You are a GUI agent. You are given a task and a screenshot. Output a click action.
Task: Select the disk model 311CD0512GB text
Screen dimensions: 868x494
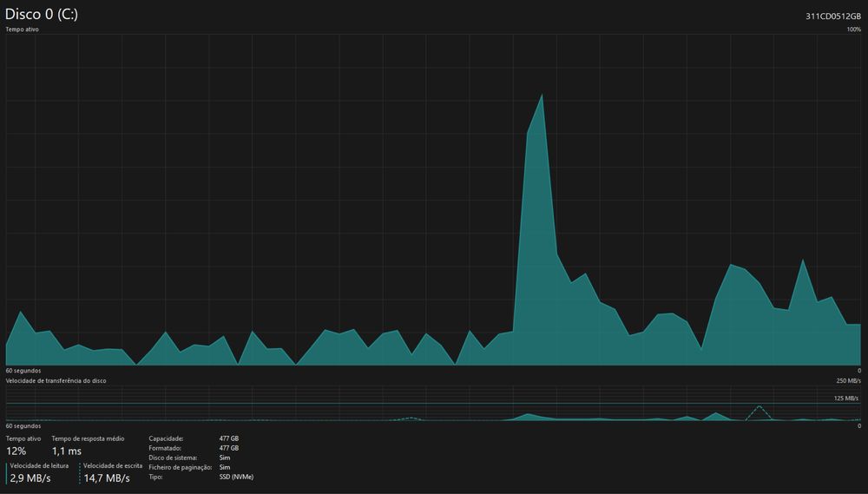click(833, 16)
